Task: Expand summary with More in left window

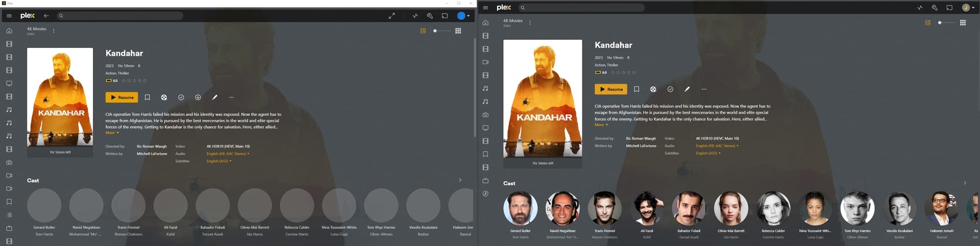Action: (112, 133)
